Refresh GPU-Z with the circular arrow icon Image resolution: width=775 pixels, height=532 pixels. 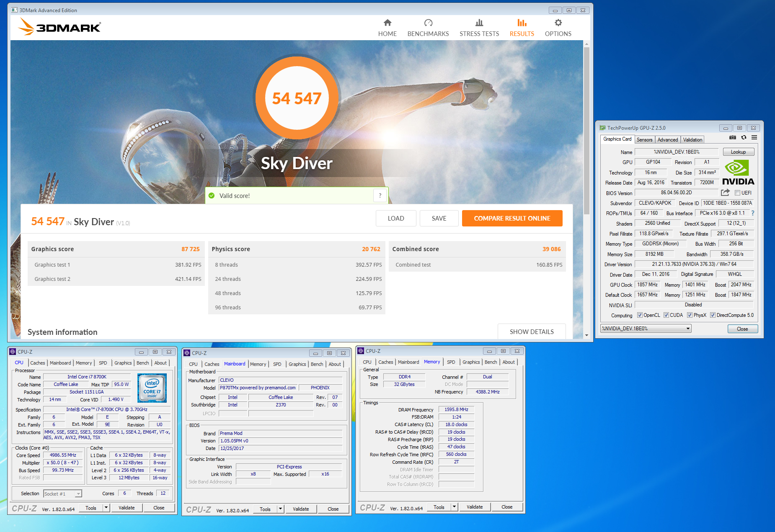[x=744, y=137]
